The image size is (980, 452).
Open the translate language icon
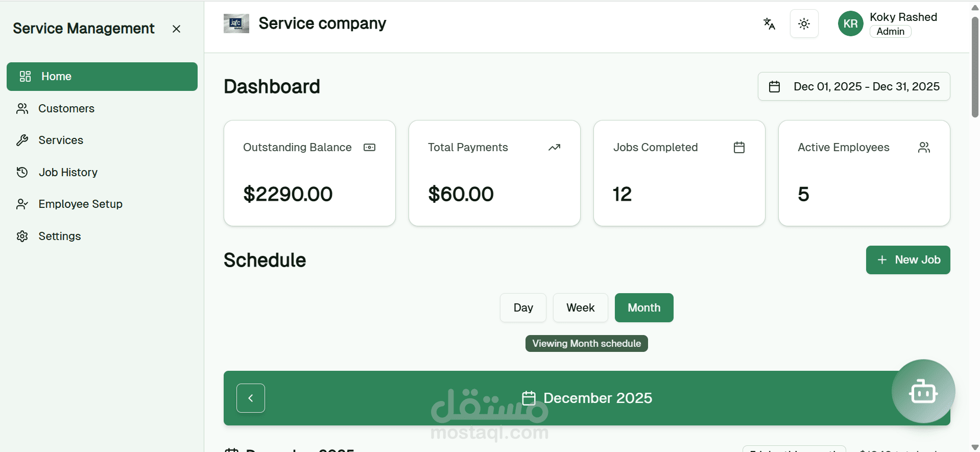(769, 23)
